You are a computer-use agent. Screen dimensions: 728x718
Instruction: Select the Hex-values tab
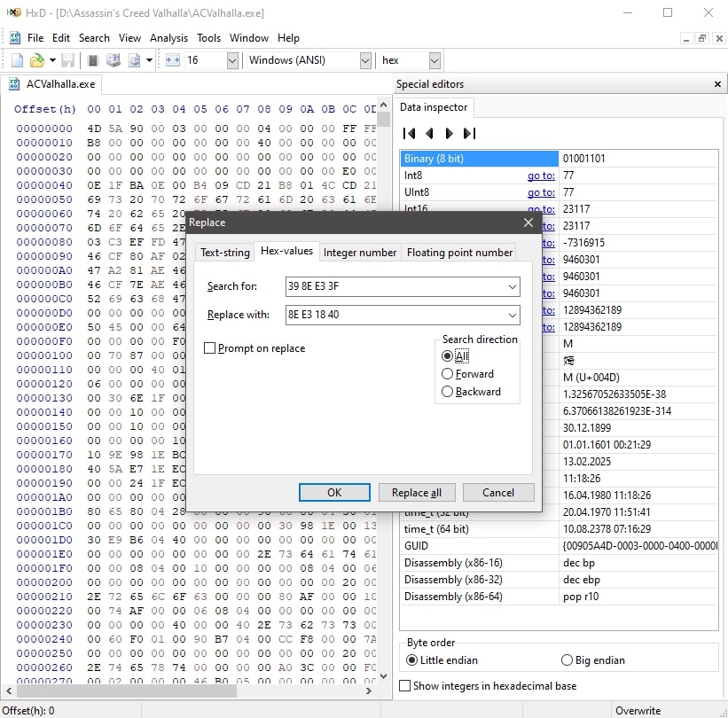(x=286, y=251)
